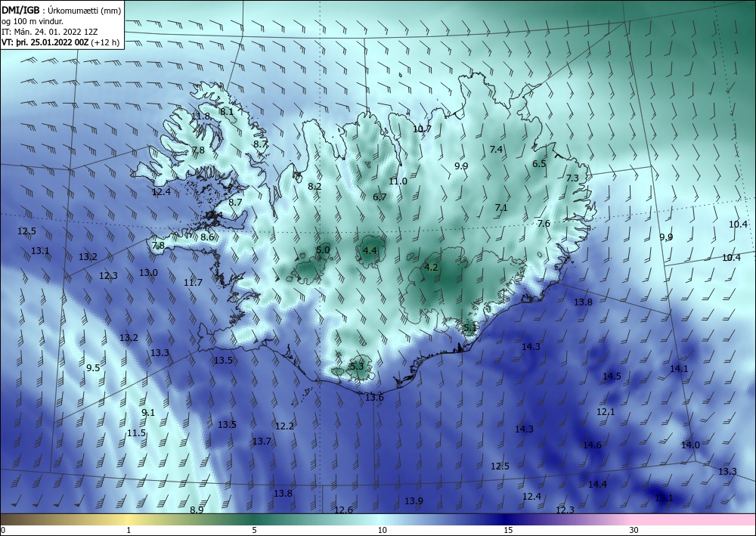Click the 15.1 value in the southeast corner
This screenshot has height=536, width=756.
tap(664, 498)
